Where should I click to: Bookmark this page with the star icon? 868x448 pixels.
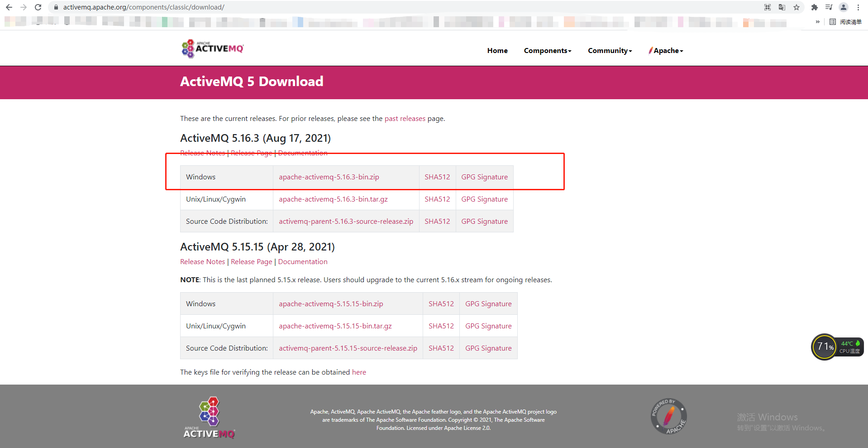click(796, 7)
